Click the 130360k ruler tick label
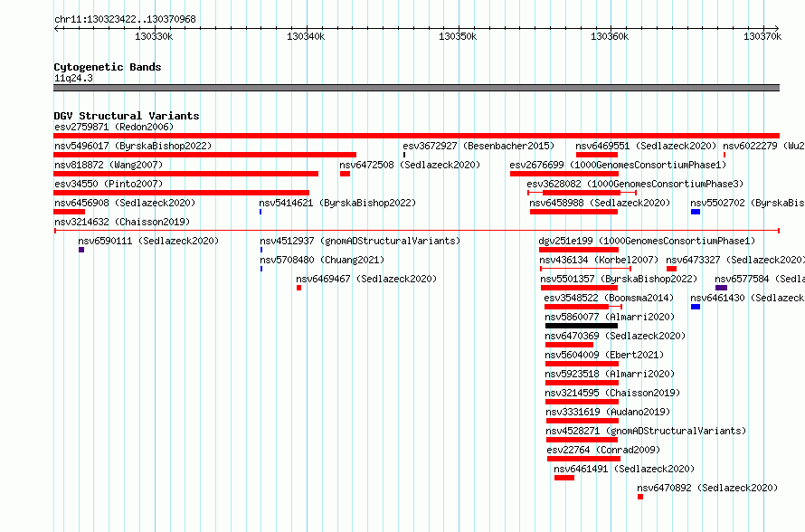805x532 pixels. coord(610,36)
